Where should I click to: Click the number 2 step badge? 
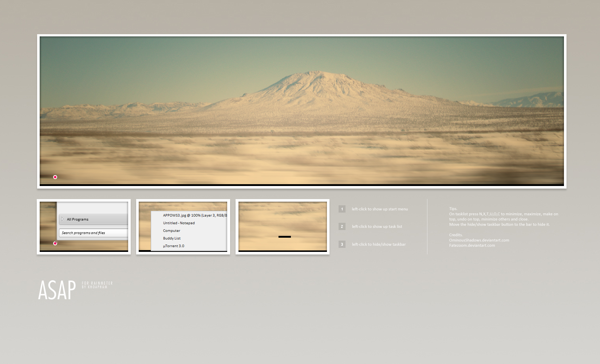[342, 226]
